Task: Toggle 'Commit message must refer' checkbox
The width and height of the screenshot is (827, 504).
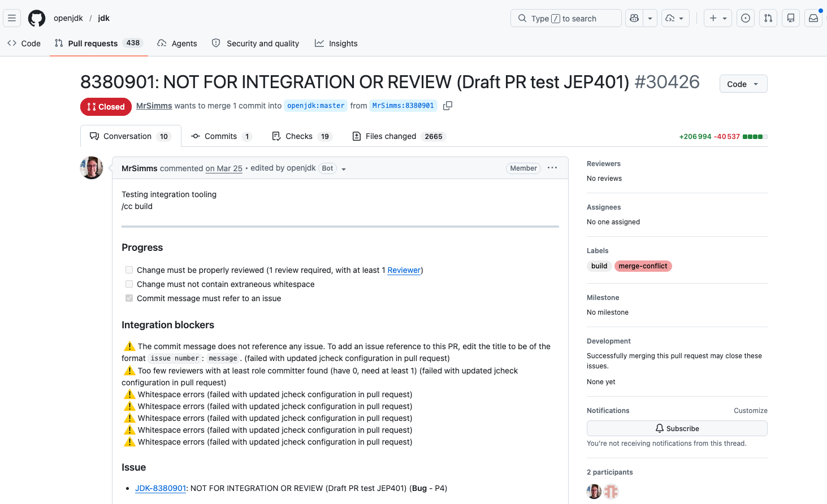Action: 129,298
